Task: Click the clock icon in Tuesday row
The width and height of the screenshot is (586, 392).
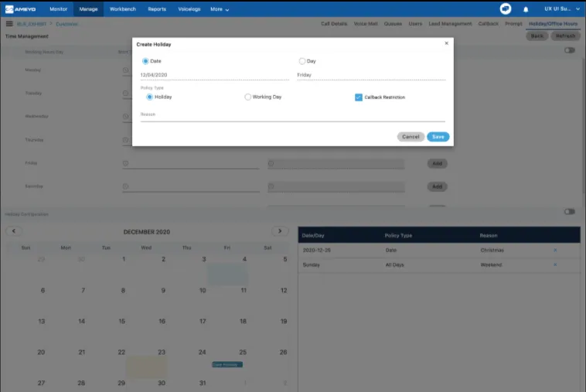Action: 125,93
